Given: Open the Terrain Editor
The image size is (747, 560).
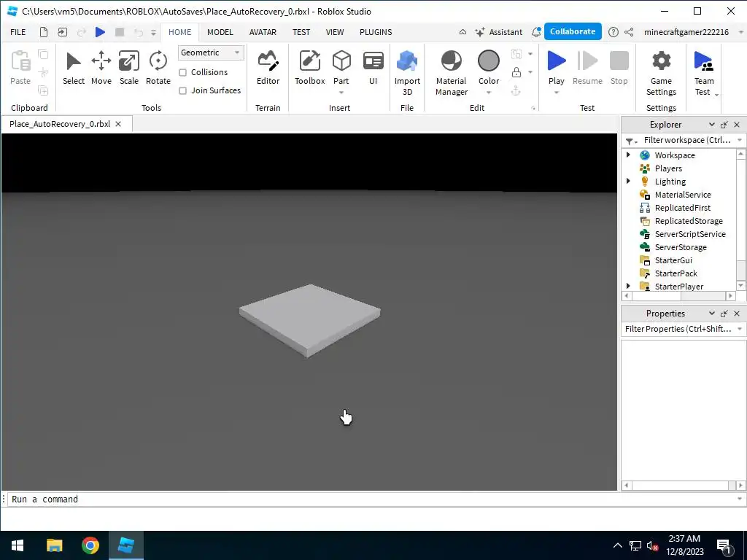Looking at the screenshot, I should click(x=268, y=69).
